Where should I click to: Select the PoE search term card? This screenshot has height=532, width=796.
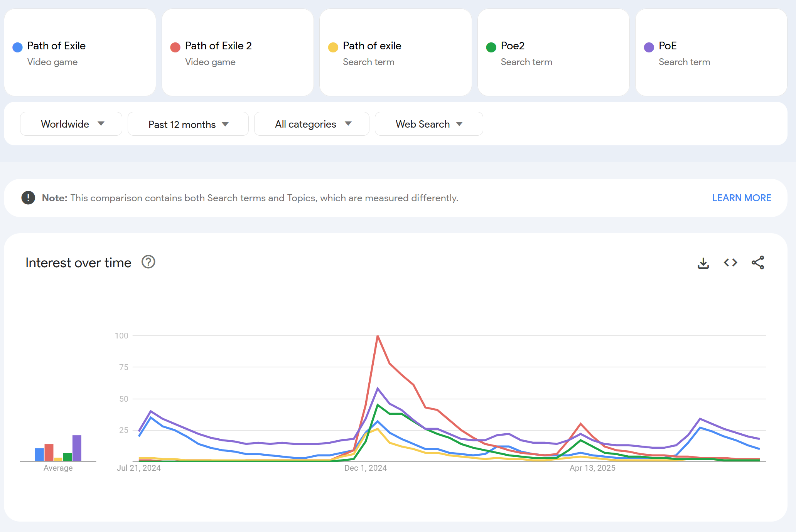click(x=711, y=52)
